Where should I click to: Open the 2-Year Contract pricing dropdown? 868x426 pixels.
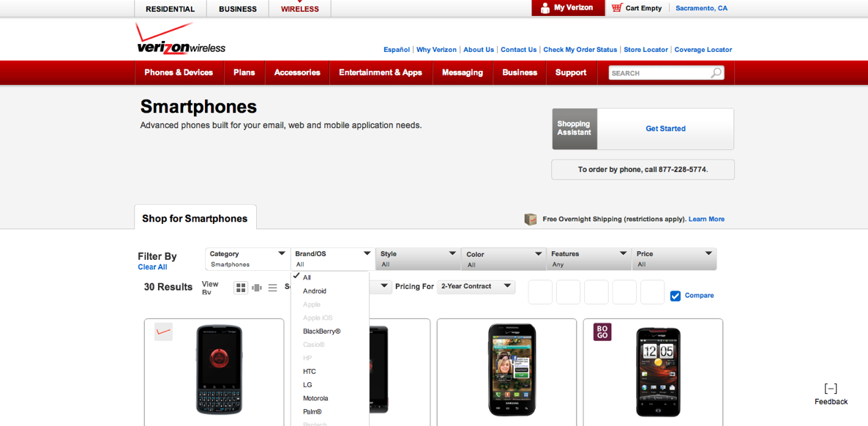476,286
